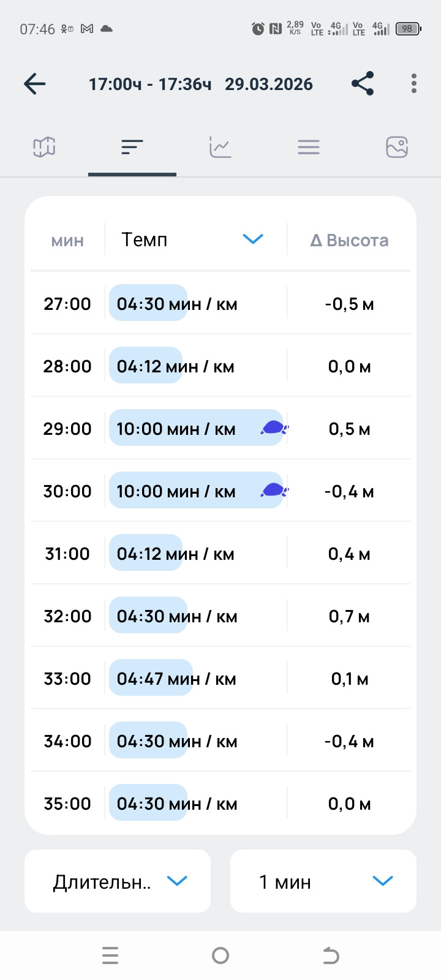
Task: Open the 1 мин interval dropdown
Action: [323, 881]
